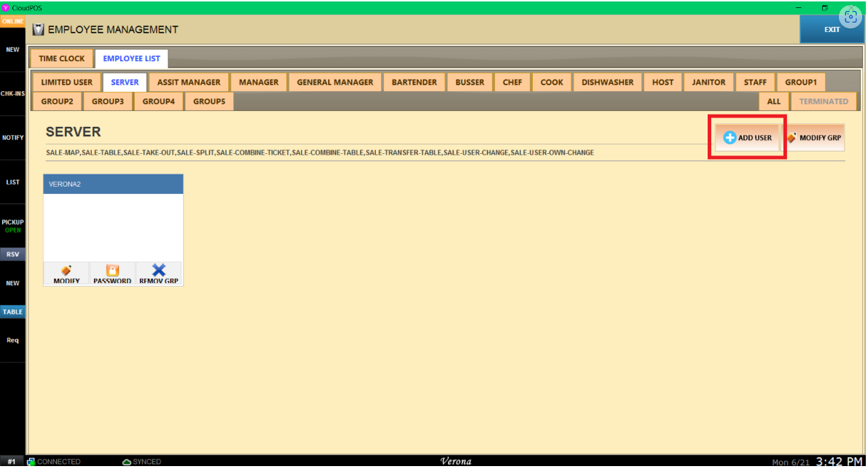This screenshot has height=469, width=868.
Task: Open Notify in left sidebar
Action: 12,138
